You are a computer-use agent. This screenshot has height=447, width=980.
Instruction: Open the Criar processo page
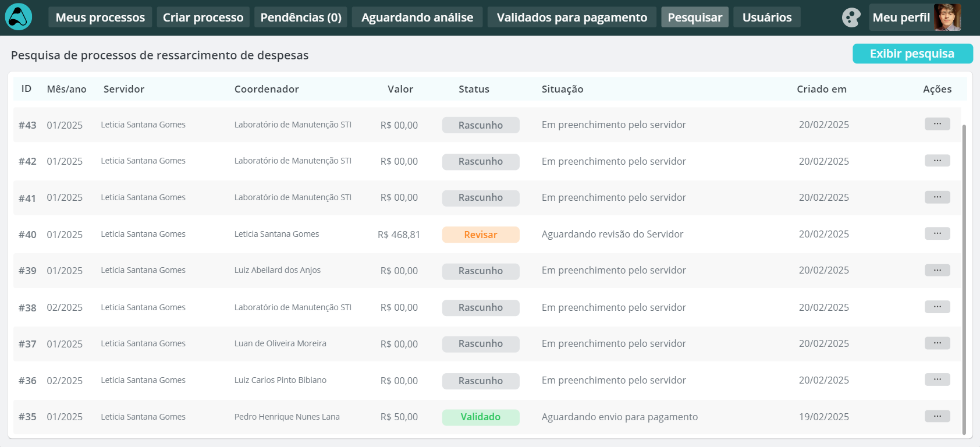click(203, 17)
